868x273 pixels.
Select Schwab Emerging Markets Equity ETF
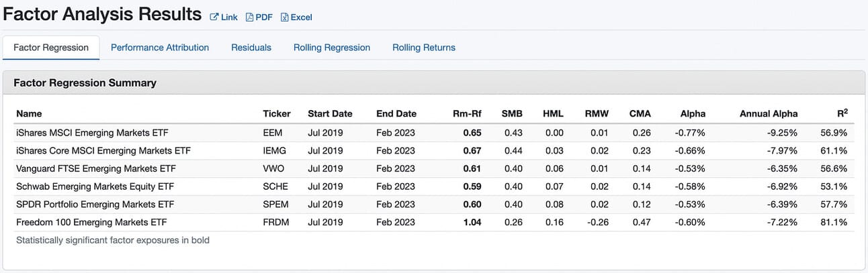point(95,186)
